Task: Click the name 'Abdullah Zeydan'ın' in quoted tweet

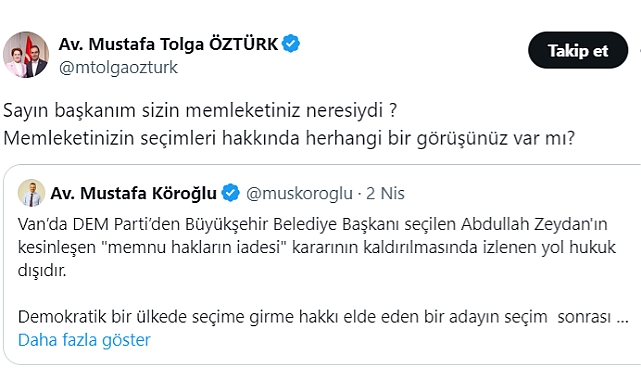Action: pos(534,224)
